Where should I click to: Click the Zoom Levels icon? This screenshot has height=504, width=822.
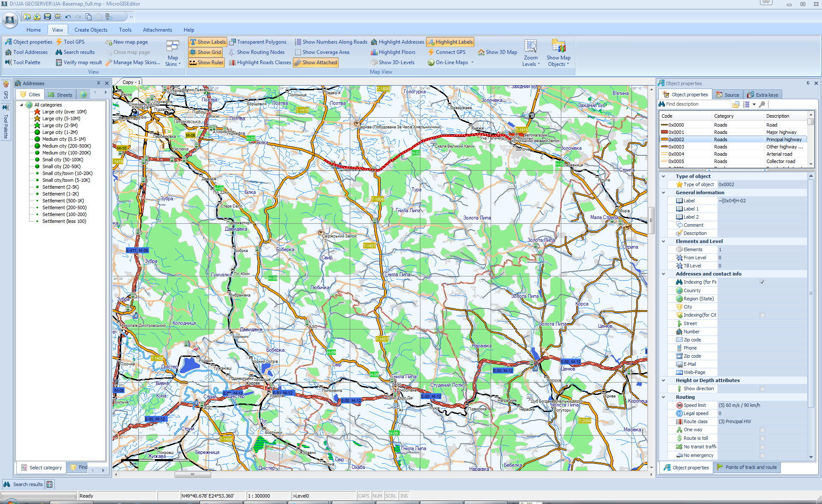click(530, 47)
